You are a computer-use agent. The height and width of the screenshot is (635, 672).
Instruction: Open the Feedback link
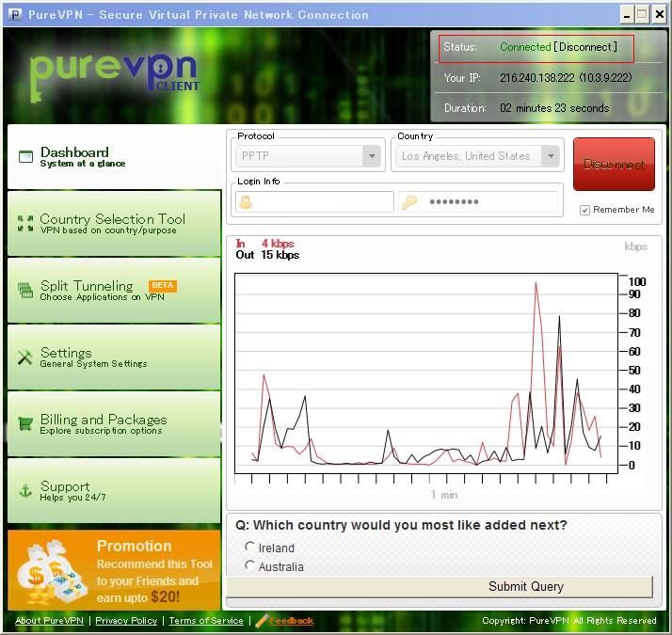click(x=292, y=621)
